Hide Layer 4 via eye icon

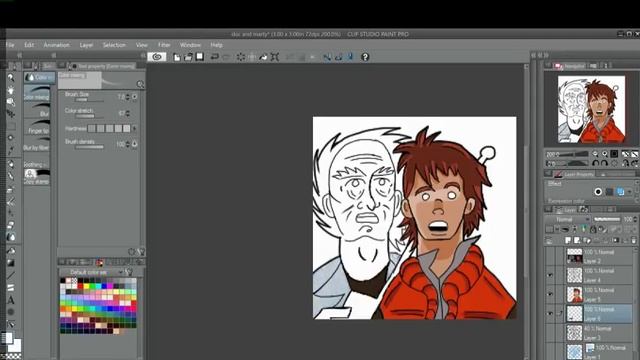pyautogui.click(x=550, y=275)
